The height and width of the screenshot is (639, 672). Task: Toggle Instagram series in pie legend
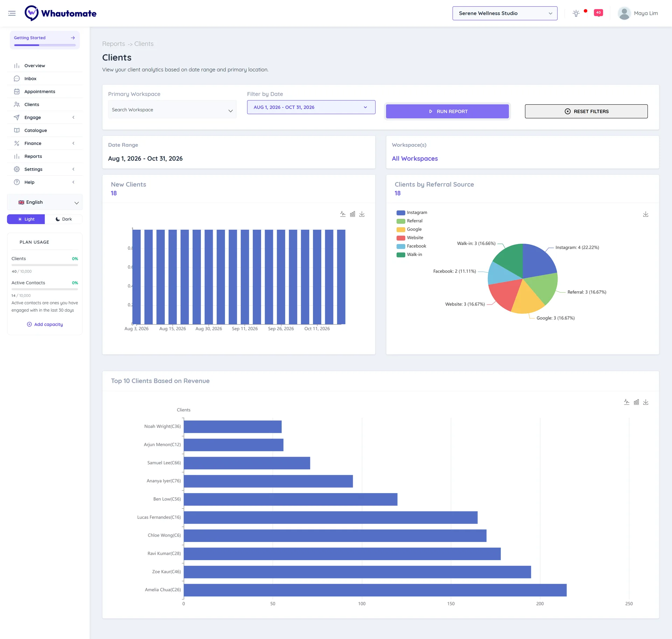coord(412,213)
